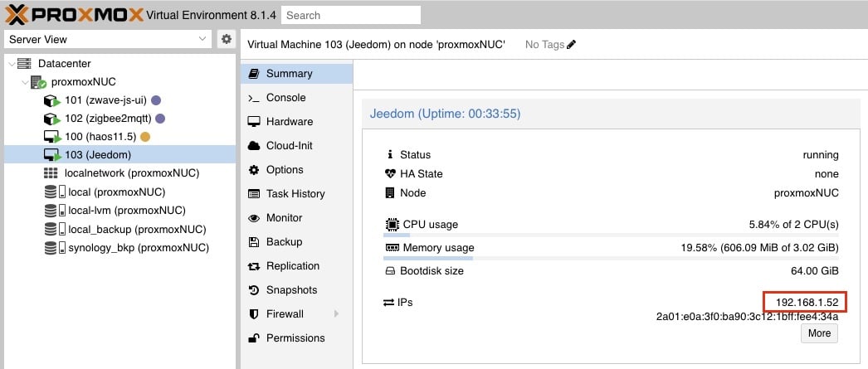Screen dimensions: 868x369
Task: Select synology_bkp (proxmoxNUC) storage
Action: (139, 247)
